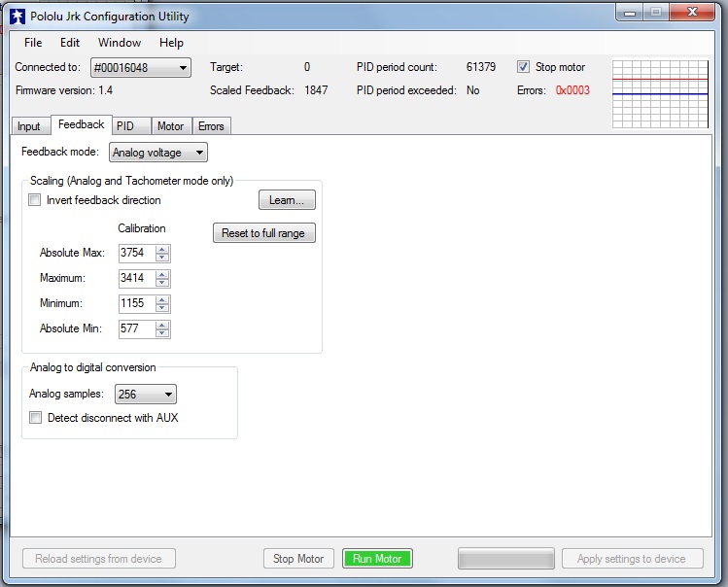The width and height of the screenshot is (728, 587).
Task: Open the Motor tab
Action: coord(170,126)
